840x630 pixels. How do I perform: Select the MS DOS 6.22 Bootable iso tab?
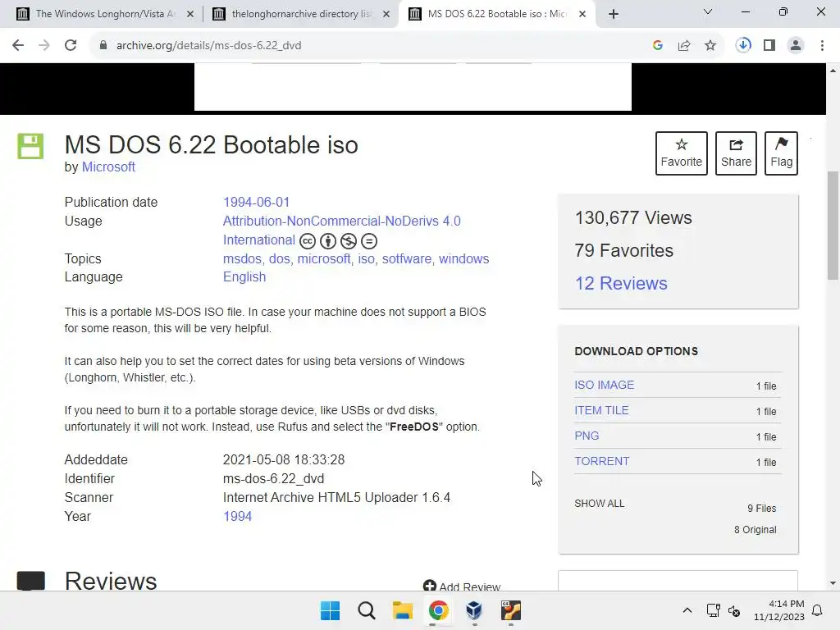(496, 14)
